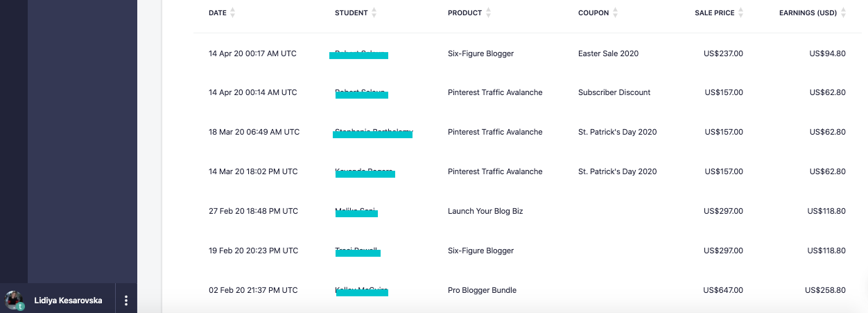
Task: Click the PRODUCT column sort arrows
Action: [x=488, y=12]
